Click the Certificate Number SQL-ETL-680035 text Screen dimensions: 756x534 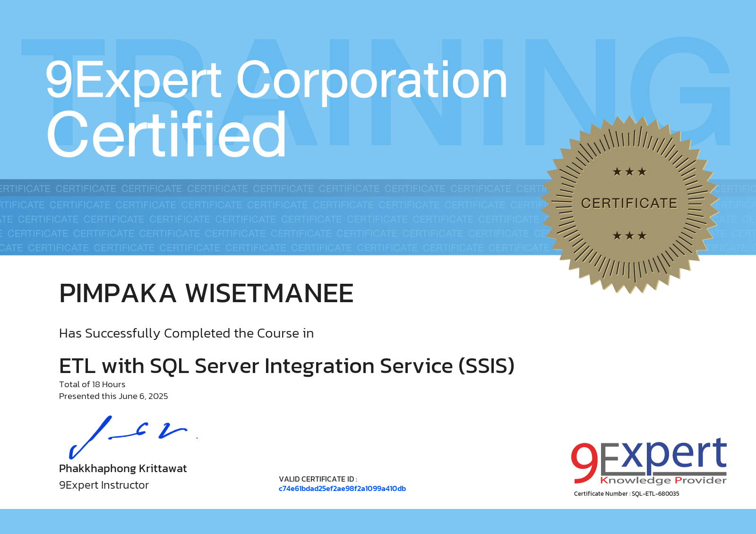pos(627,494)
